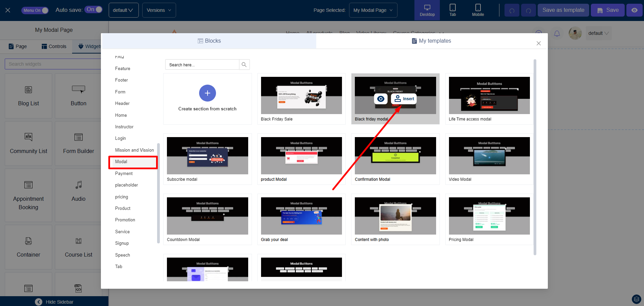The width and height of the screenshot is (644, 306).
Task: Close the editor with the X icon
Action: (x=8, y=10)
